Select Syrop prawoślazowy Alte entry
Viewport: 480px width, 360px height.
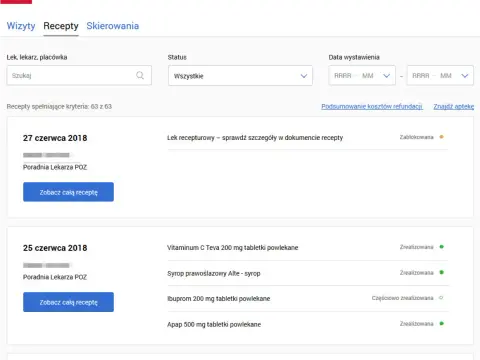pos(214,273)
